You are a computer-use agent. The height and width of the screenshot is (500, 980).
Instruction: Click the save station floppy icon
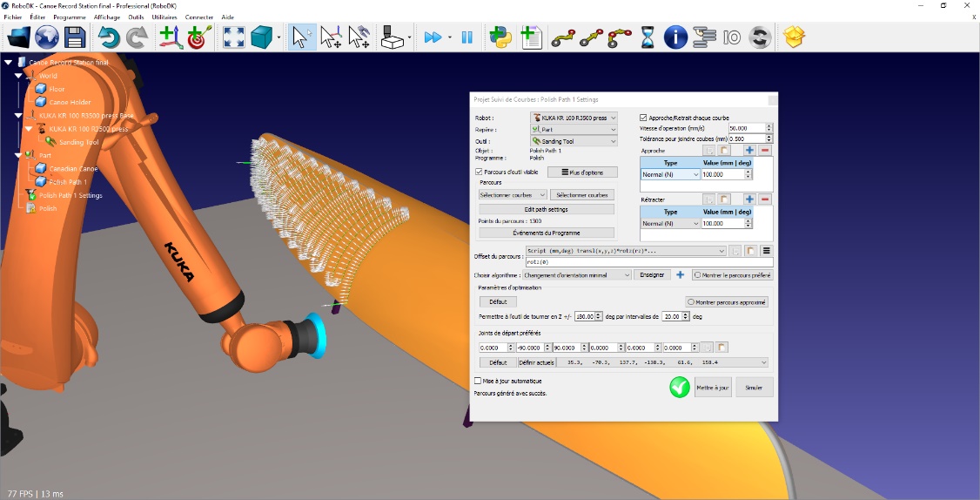tap(75, 37)
